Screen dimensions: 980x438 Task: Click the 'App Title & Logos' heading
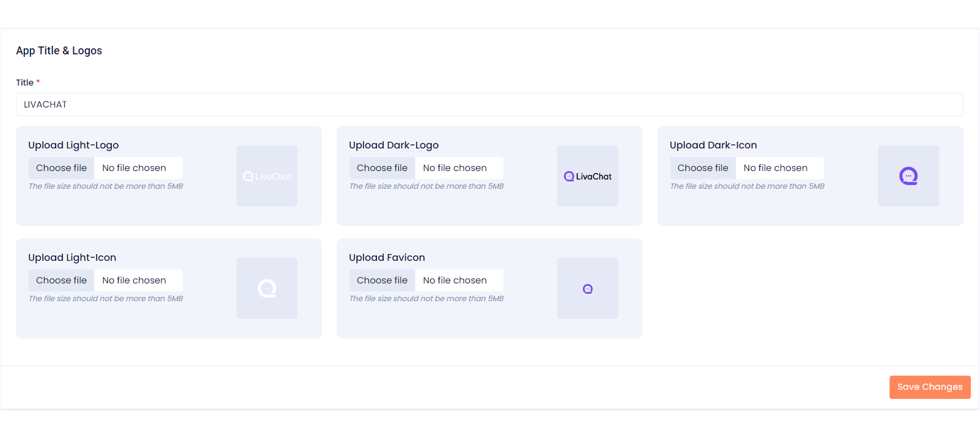59,51
